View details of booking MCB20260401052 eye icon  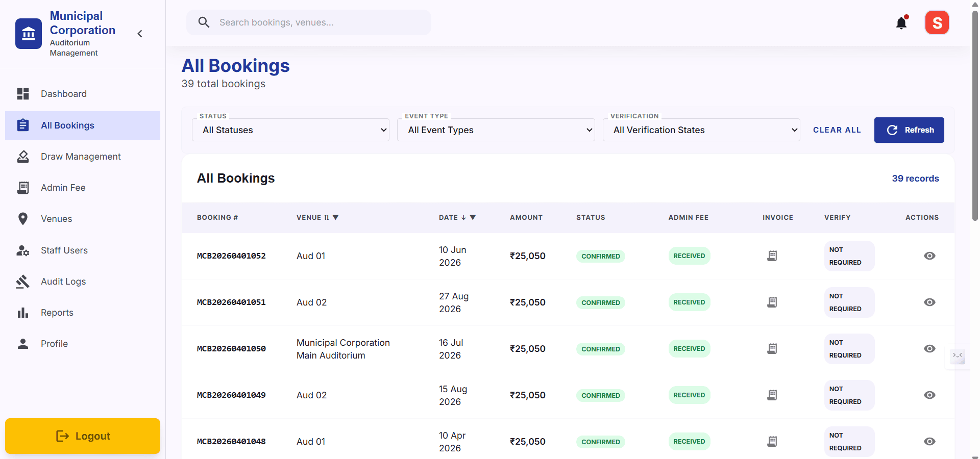929,256
